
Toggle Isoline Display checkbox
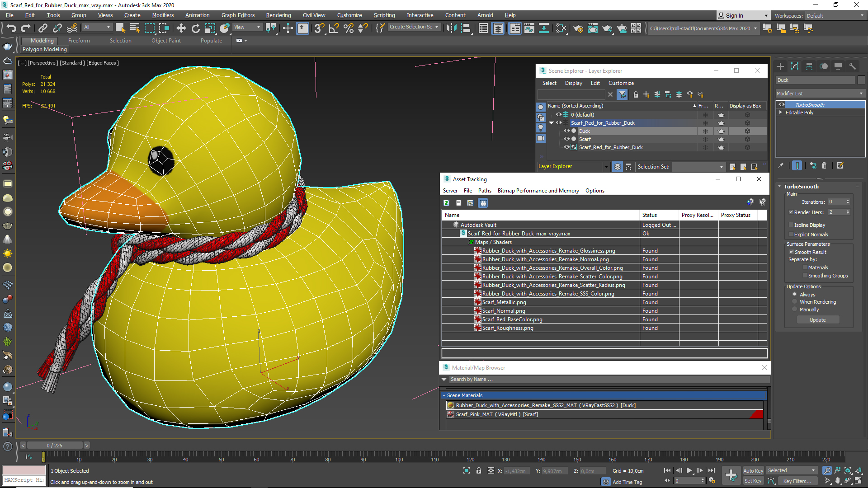[x=791, y=225]
